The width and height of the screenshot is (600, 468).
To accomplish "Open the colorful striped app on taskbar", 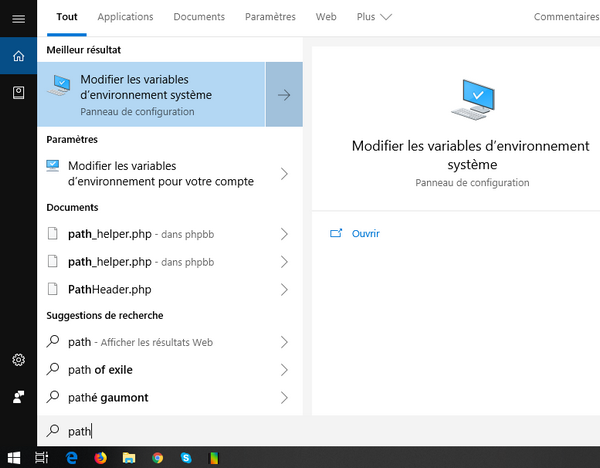I will pos(214,458).
